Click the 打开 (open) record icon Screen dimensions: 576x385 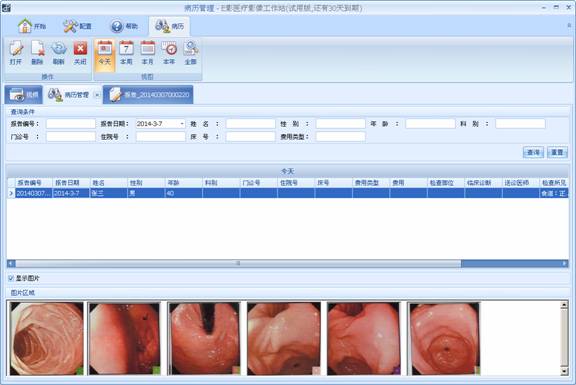pos(16,53)
